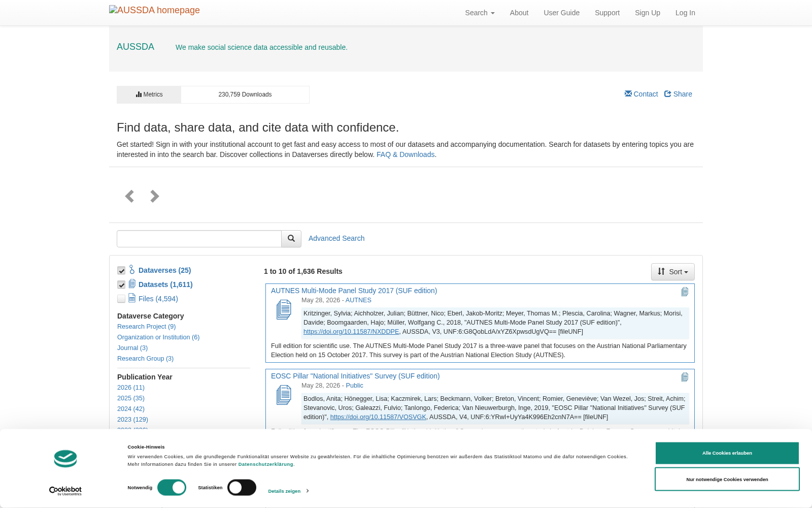This screenshot has width=812, height=508.
Task: Open the NXDDPE DOI link
Action: [x=351, y=332]
